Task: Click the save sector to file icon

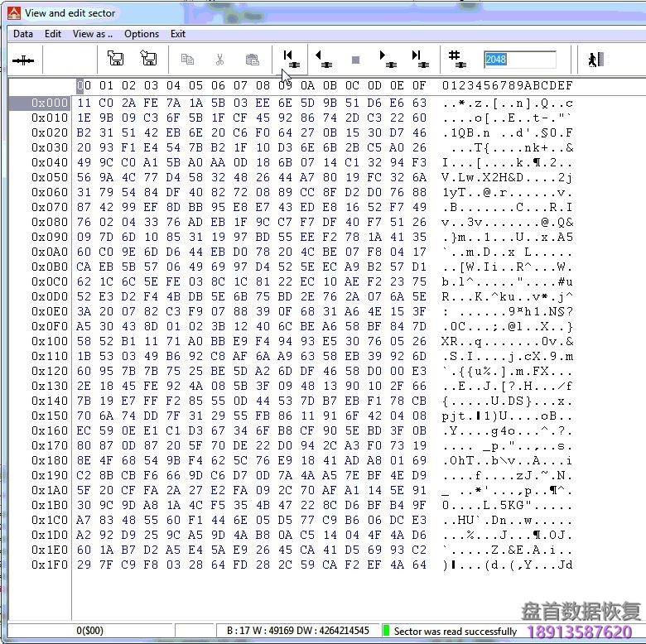Action: 116,59
